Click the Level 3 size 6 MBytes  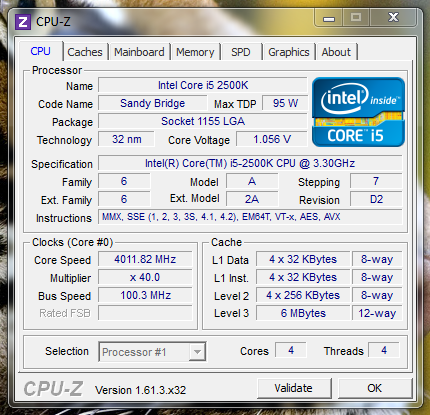(303, 313)
